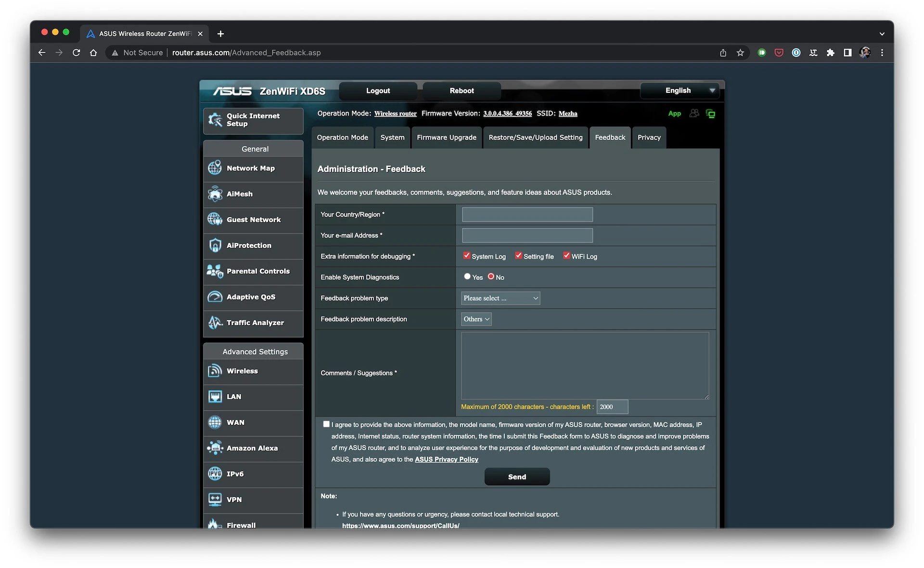Open the ASUS support CallUs link
Viewport: 924px width, 568px height.
(x=401, y=525)
